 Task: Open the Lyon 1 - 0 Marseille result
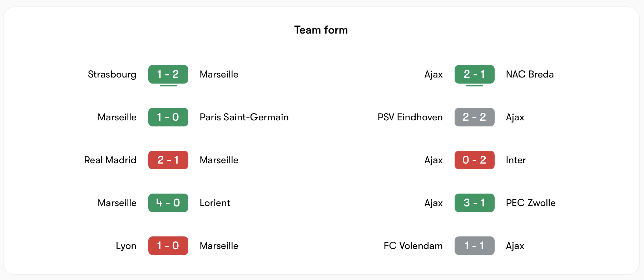tap(168, 246)
